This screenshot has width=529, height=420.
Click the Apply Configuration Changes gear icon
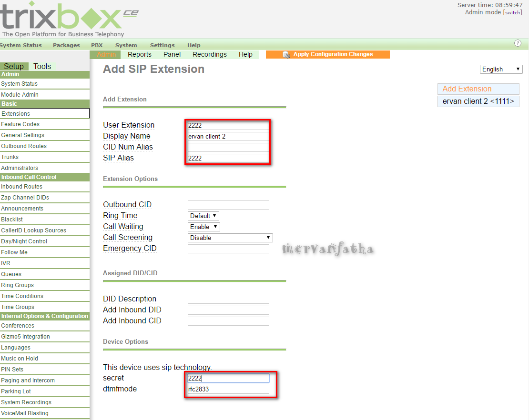287,54
